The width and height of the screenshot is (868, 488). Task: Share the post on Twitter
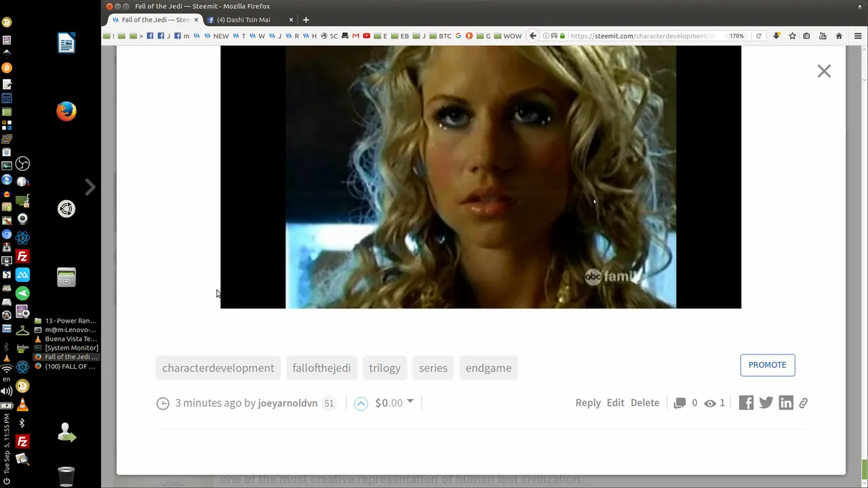766,403
